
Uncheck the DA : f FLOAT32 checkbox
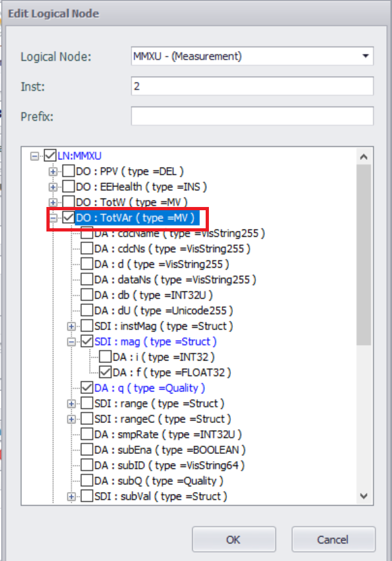pyautogui.click(x=104, y=373)
